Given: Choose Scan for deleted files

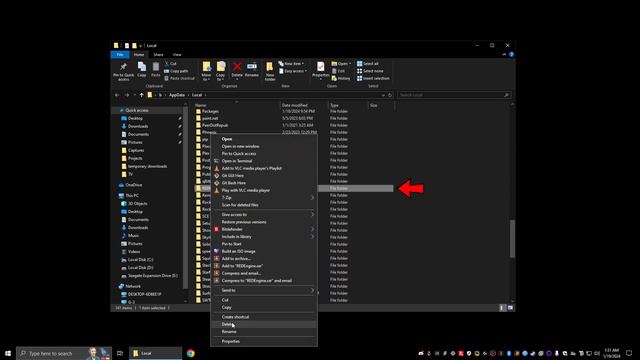Looking at the screenshot, I should click(x=264, y=205).
